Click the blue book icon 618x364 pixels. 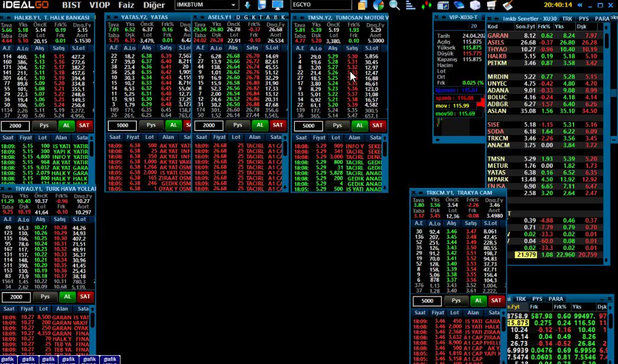tap(459, 5)
